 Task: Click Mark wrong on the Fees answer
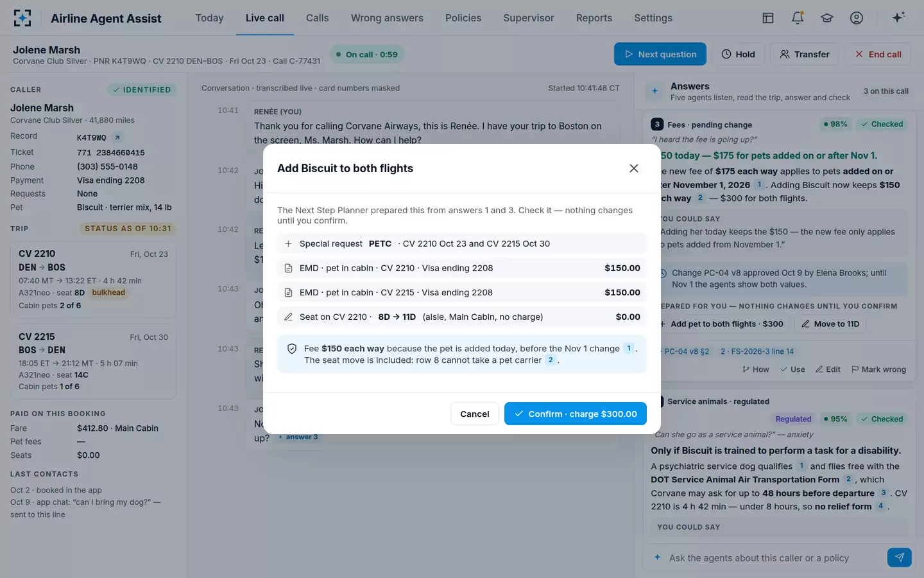coord(878,369)
